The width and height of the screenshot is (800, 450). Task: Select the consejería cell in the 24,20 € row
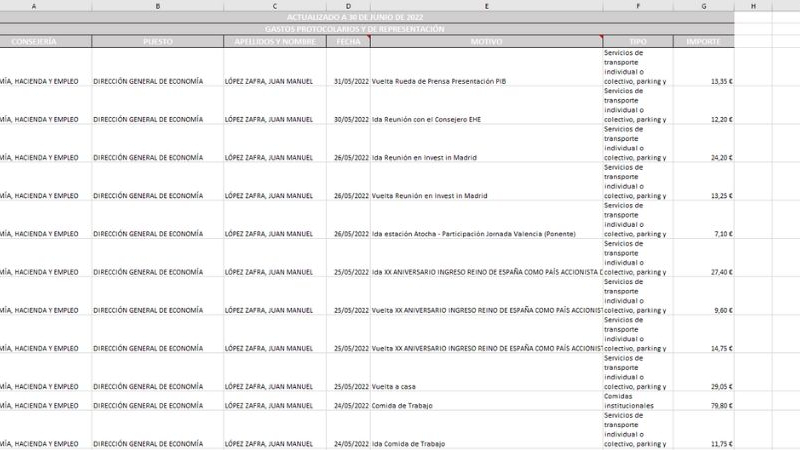coord(46,143)
